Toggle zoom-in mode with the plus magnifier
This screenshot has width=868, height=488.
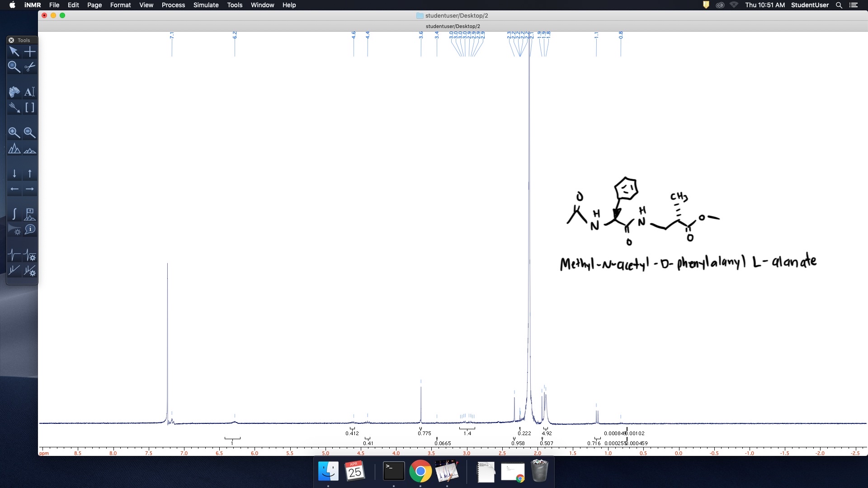(x=14, y=132)
